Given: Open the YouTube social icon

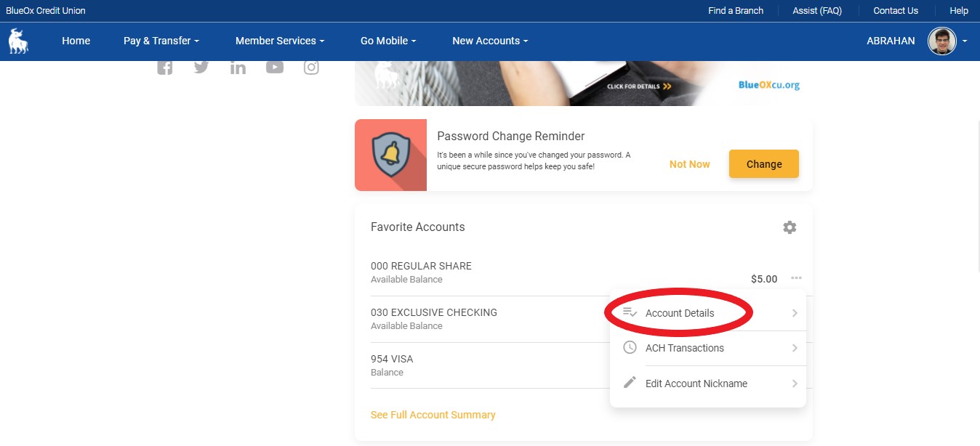Looking at the screenshot, I should coord(274,68).
